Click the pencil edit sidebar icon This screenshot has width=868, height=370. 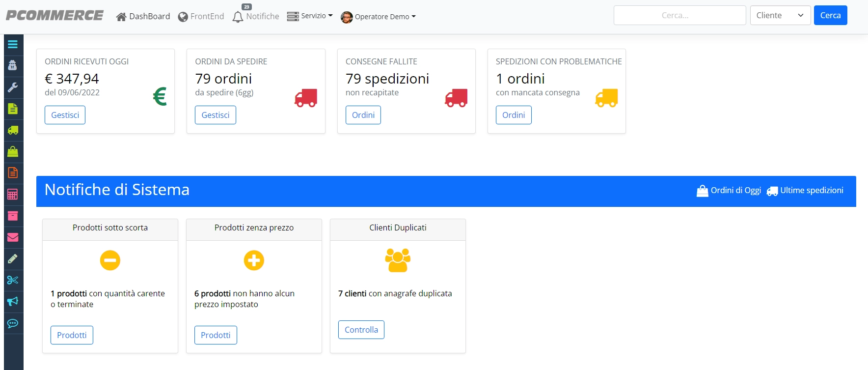(13, 258)
